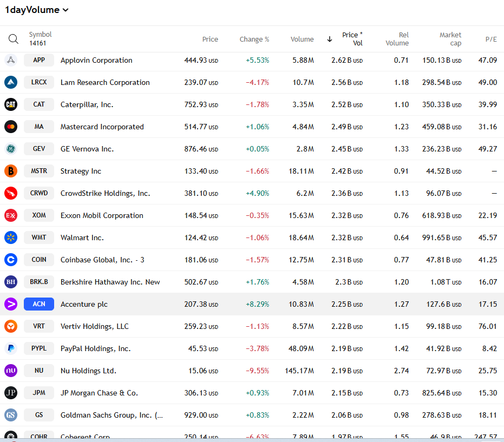Click the symbol search magnifier icon
This screenshot has width=504, height=442.
click(13, 39)
